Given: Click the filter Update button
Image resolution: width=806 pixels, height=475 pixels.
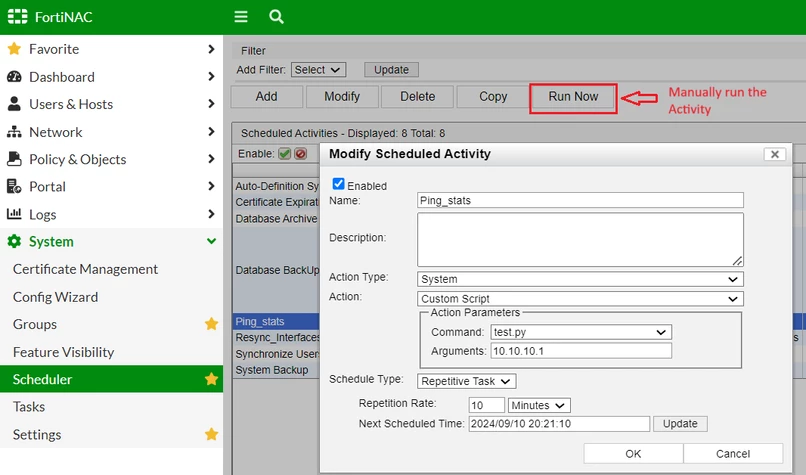Looking at the screenshot, I should click(391, 69).
